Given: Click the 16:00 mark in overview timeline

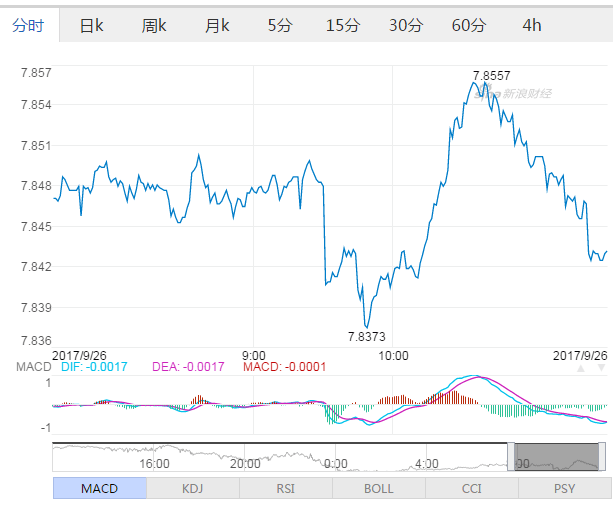Looking at the screenshot, I should 154,464.
